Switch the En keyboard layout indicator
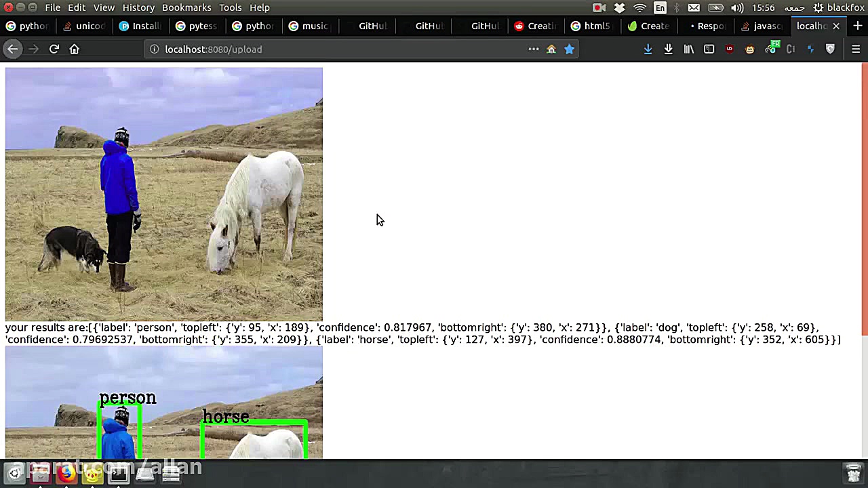The image size is (868, 488). [660, 7]
